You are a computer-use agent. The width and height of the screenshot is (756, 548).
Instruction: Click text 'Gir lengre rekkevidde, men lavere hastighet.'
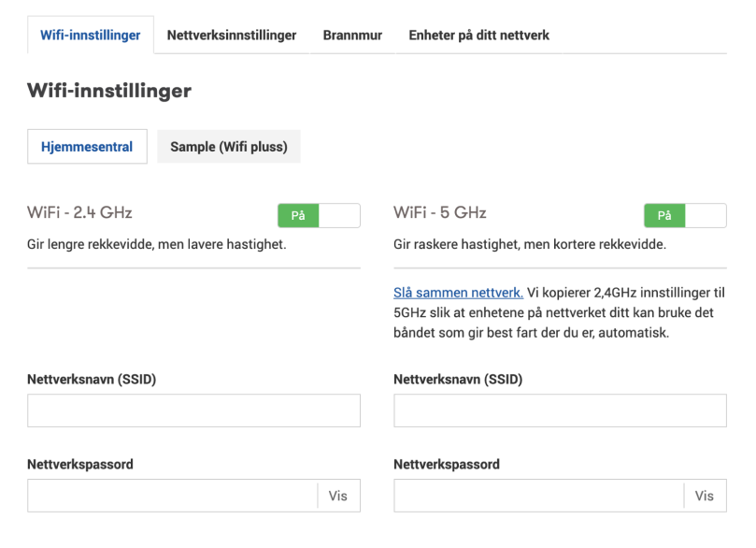tap(157, 245)
